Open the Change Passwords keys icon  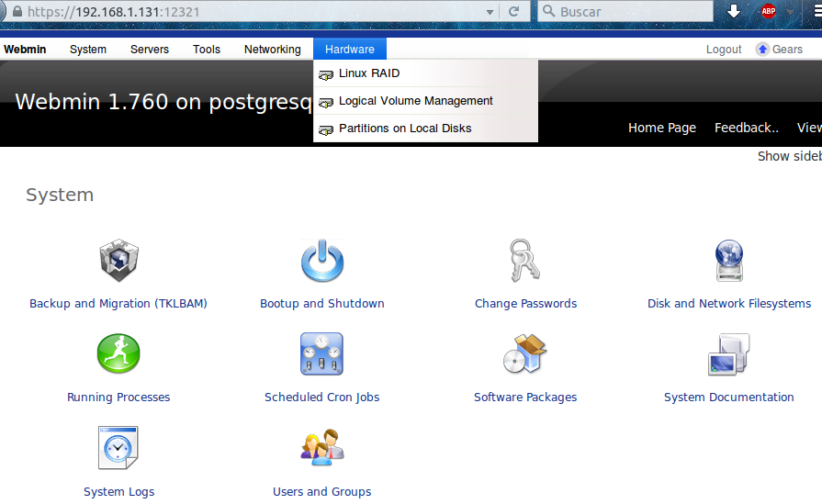pyautogui.click(x=525, y=262)
